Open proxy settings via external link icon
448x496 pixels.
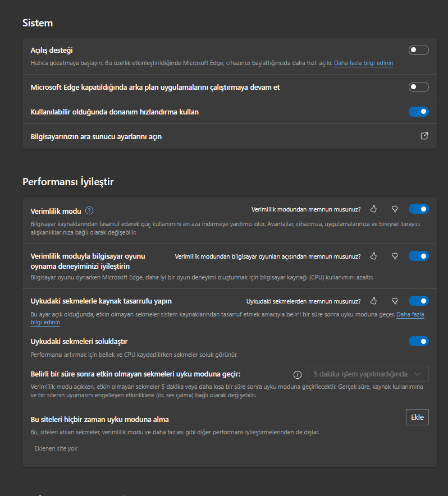click(x=424, y=136)
